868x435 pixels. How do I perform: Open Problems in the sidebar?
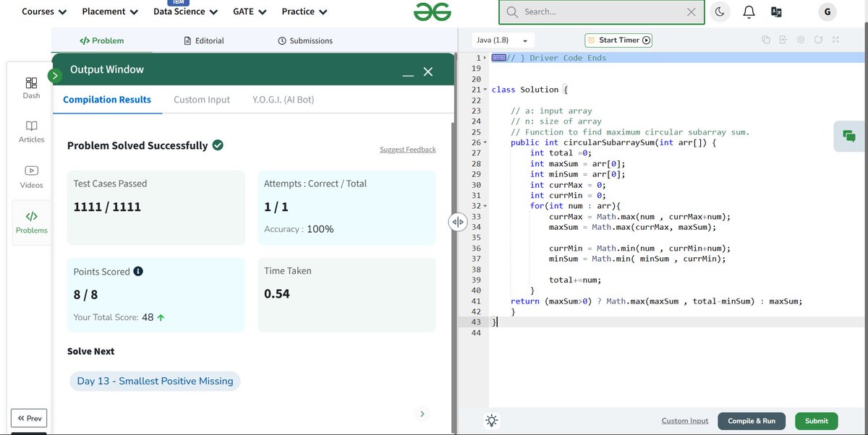(31, 223)
